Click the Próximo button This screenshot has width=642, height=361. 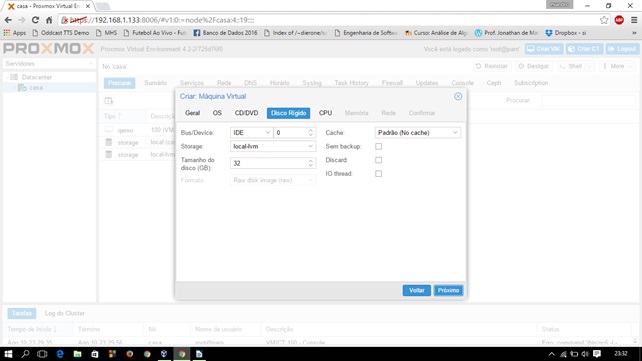pyautogui.click(x=448, y=290)
